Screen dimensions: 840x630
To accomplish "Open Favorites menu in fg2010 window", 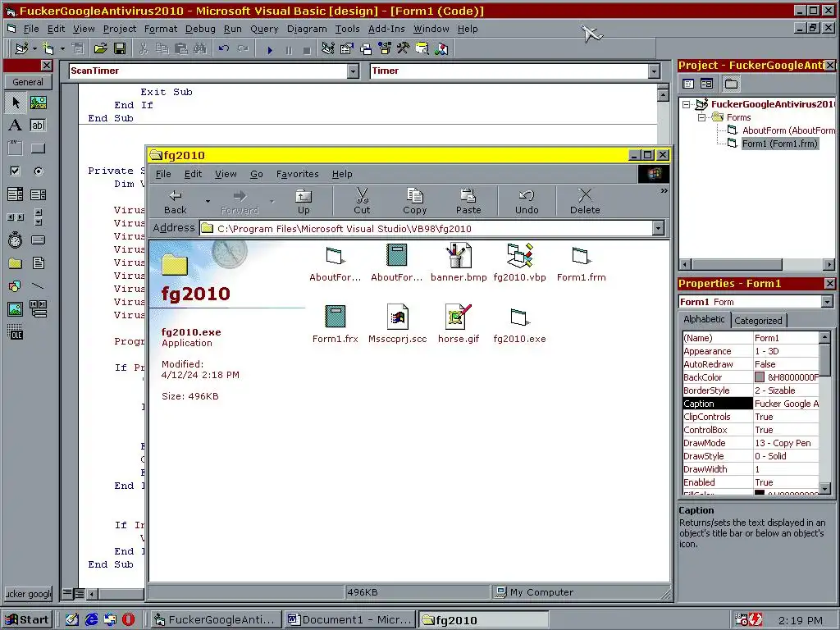I will [x=297, y=174].
